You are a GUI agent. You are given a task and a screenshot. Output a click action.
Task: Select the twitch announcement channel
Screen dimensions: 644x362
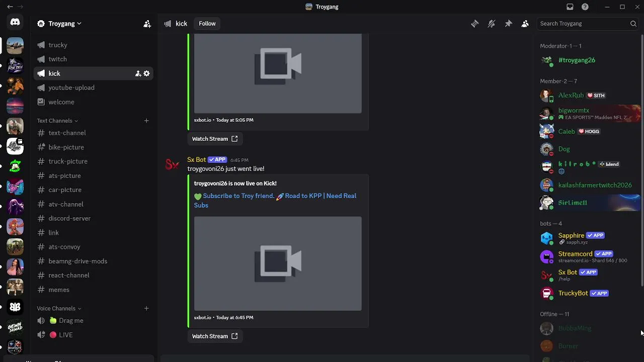click(94, 59)
